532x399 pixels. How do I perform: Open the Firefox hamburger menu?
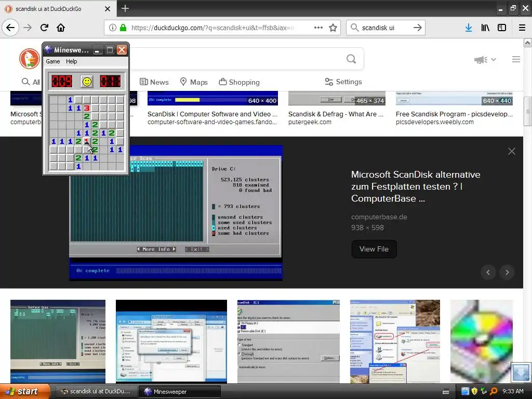[x=522, y=28]
